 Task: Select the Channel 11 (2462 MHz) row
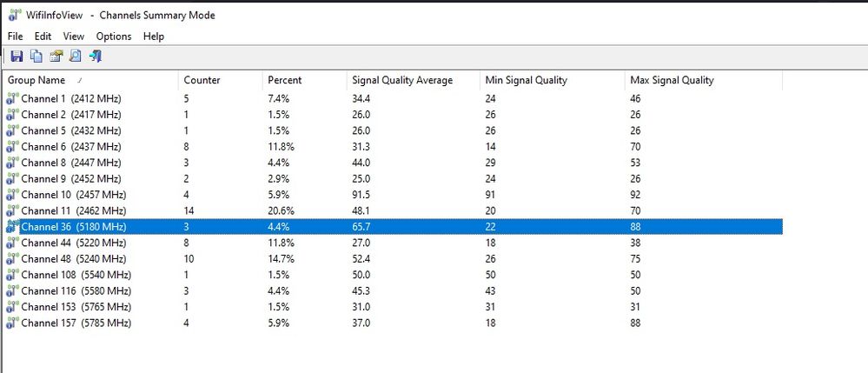pyautogui.click(x=74, y=211)
